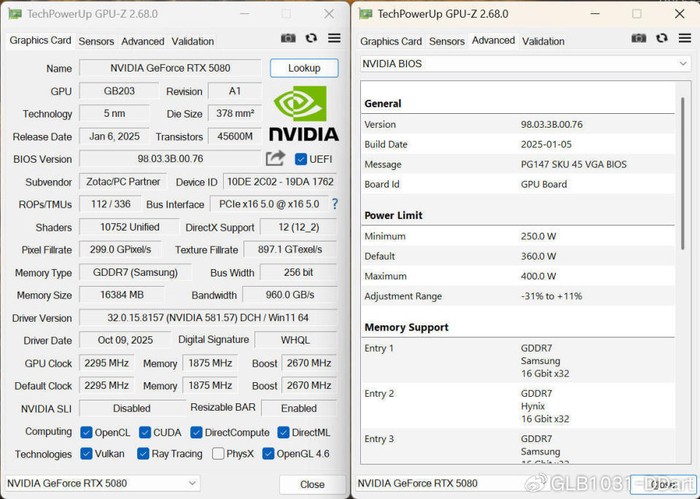Click refresh icon in right GPU-Z window

coord(662,38)
